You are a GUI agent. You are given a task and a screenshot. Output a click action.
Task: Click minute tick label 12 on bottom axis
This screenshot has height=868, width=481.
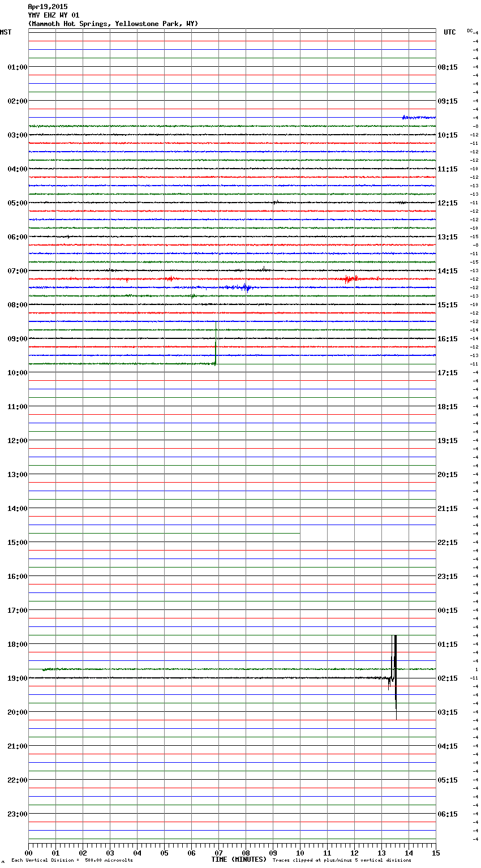(354, 853)
